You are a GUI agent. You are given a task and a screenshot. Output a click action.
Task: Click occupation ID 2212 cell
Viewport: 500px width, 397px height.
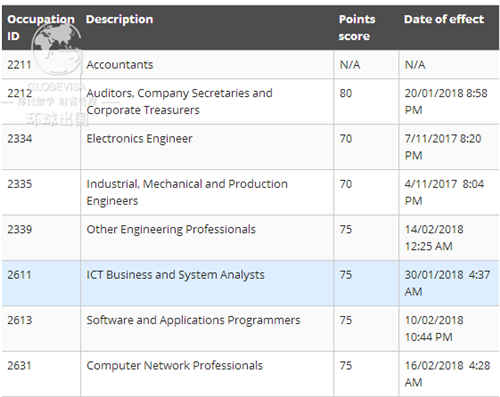click(41, 101)
